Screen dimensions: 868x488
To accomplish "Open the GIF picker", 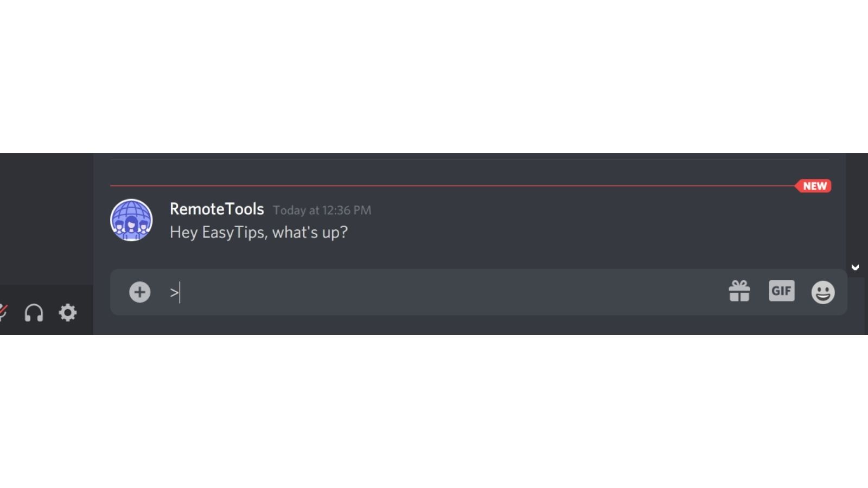I will tap(782, 291).
